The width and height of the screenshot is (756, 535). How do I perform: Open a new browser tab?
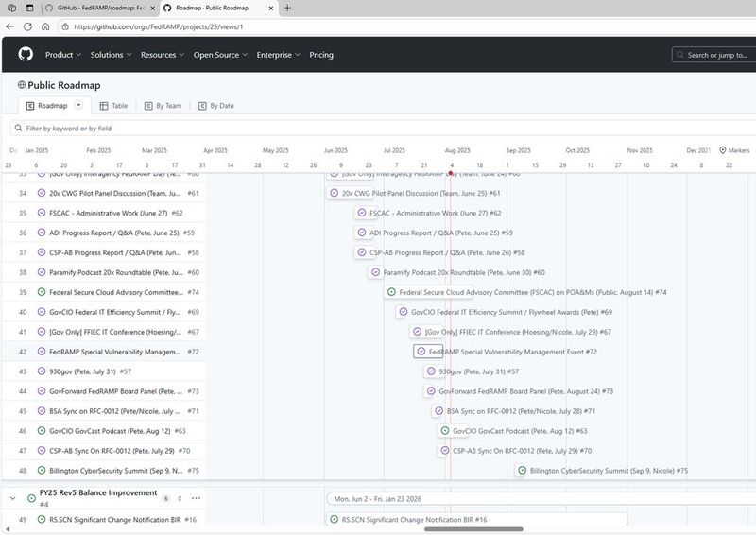287,8
